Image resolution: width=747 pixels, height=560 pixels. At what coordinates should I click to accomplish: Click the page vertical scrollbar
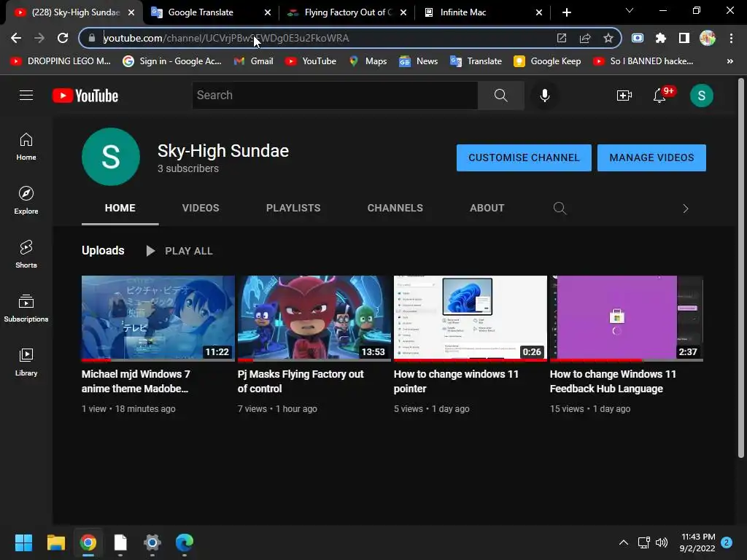tap(741, 268)
